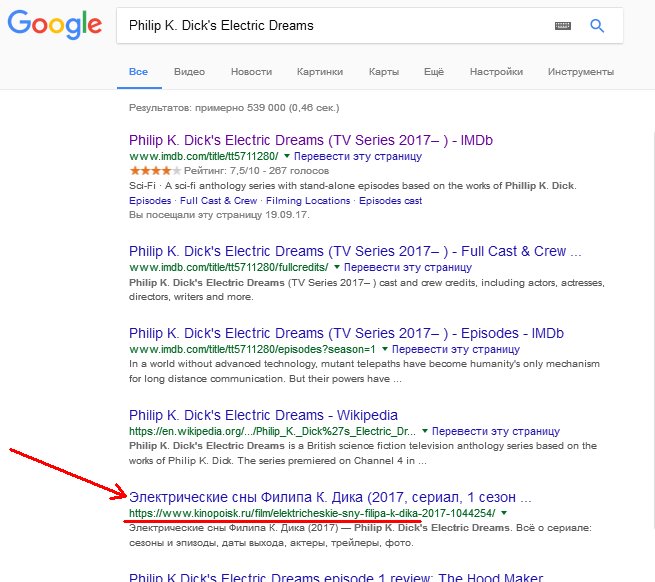
Task: Translate the episodes?season=1 result page
Action: (456, 349)
